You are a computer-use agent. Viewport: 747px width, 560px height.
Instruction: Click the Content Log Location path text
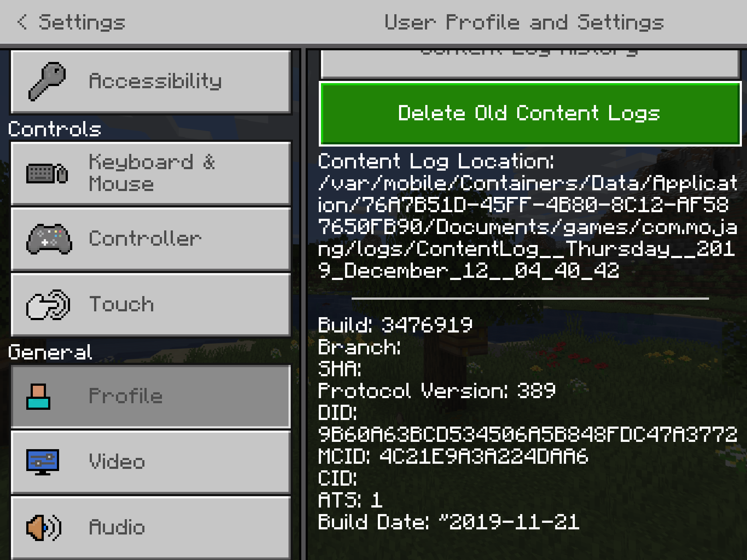527,226
